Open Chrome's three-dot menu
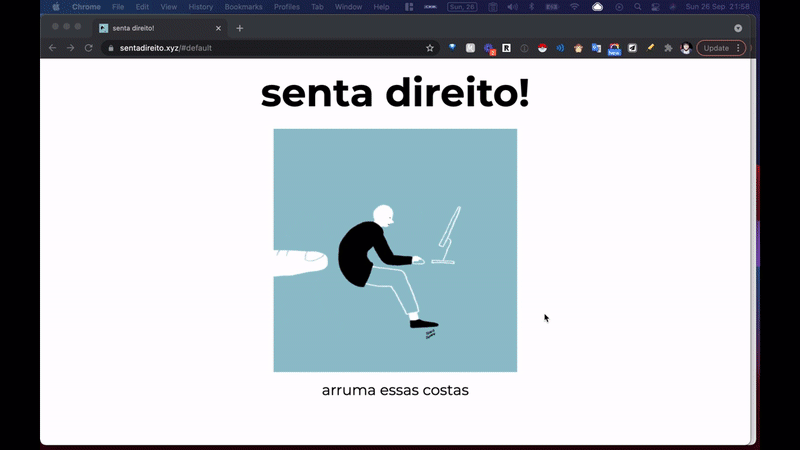Image resolution: width=800 pixels, height=450 pixels. tap(738, 48)
